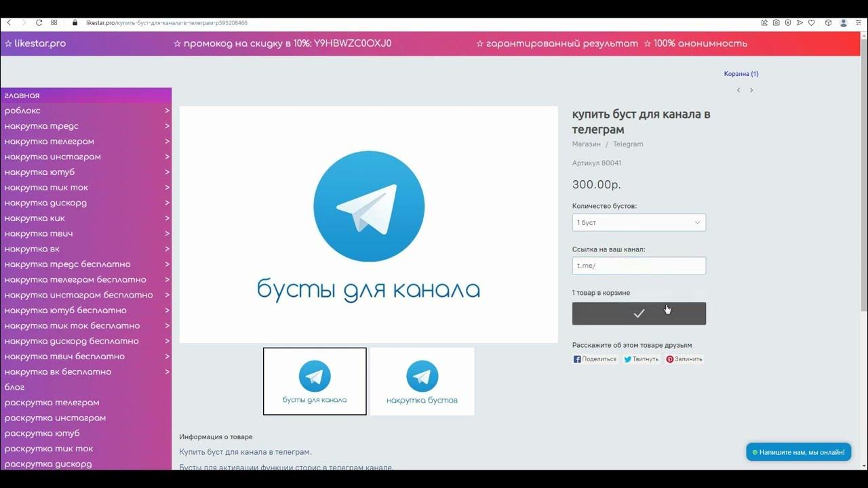The width and height of the screenshot is (868, 488).
Task: Open накрутка твич бесплатно menu item
Action: tap(85, 357)
